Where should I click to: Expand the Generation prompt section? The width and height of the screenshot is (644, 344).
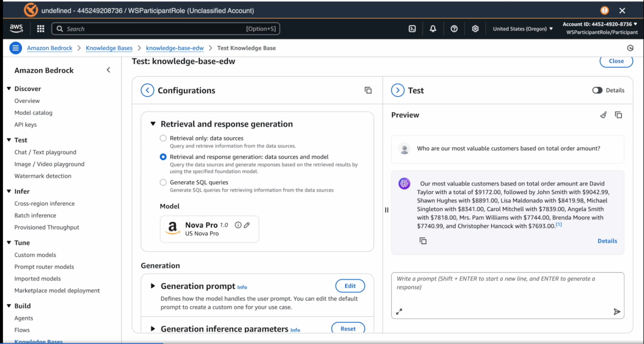[x=153, y=286]
